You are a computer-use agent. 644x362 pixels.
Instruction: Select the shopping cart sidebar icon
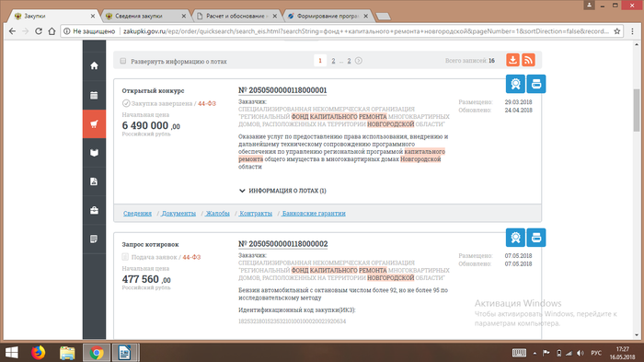(94, 123)
